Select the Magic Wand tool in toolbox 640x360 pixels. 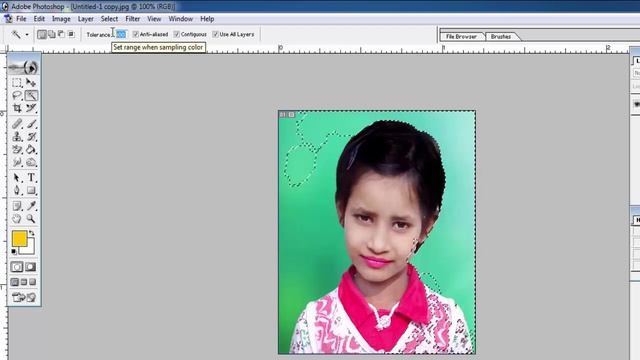coord(31,96)
